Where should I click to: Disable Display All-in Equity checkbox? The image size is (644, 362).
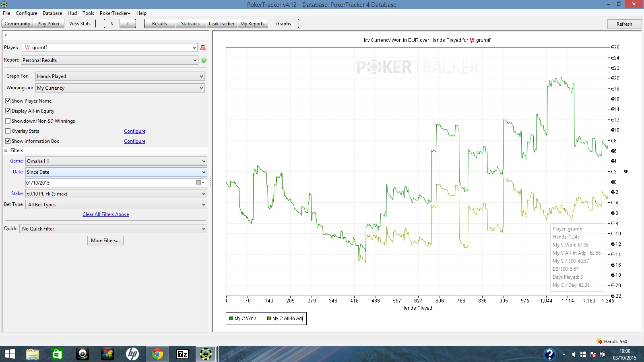pos(8,111)
